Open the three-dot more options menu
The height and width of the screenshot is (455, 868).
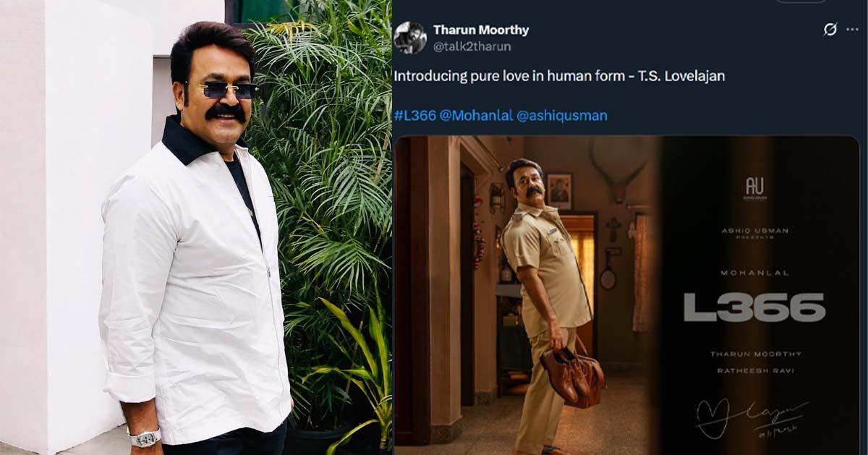click(x=852, y=30)
